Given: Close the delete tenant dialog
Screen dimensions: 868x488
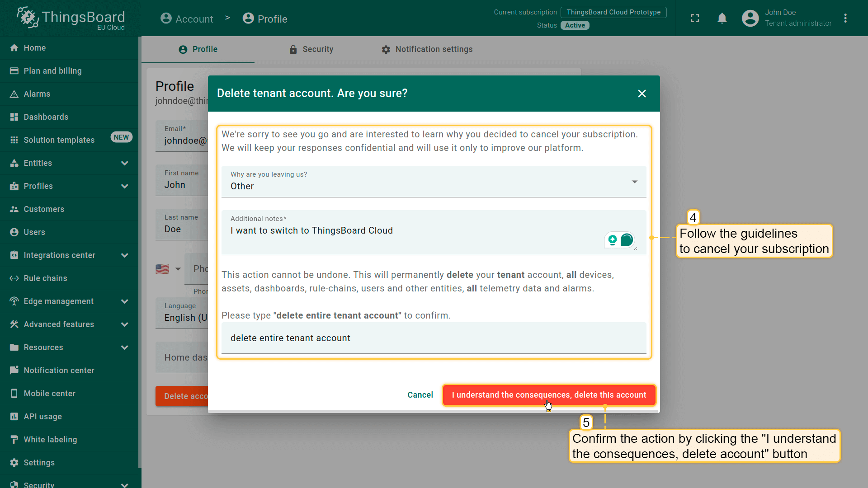Looking at the screenshot, I should [642, 94].
